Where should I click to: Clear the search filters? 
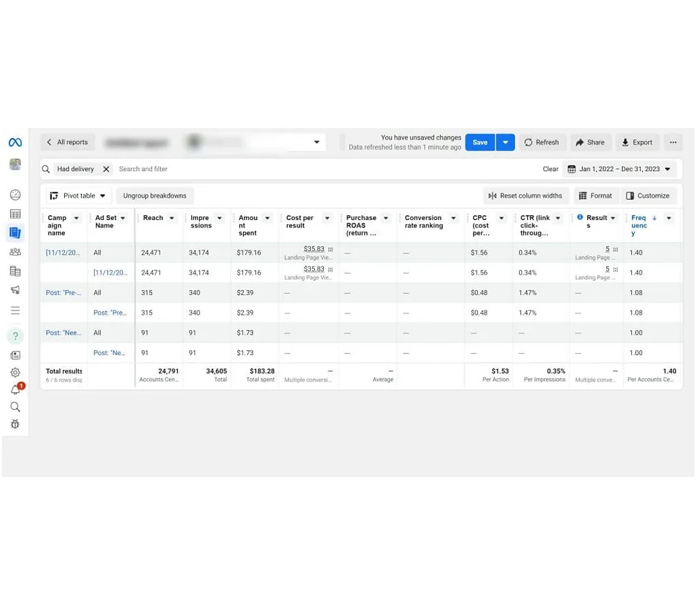pos(550,169)
